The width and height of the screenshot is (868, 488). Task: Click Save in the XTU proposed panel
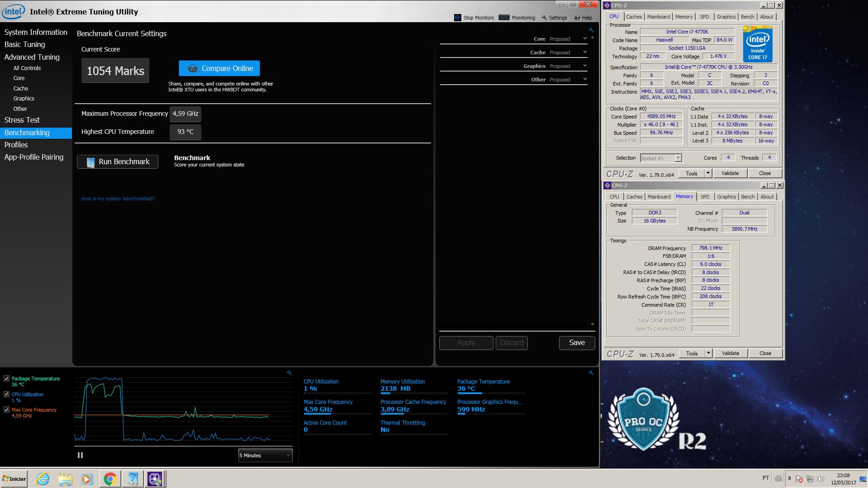[577, 343]
